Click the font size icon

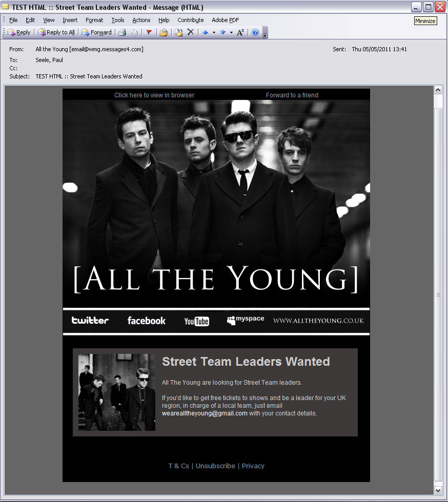tap(240, 32)
